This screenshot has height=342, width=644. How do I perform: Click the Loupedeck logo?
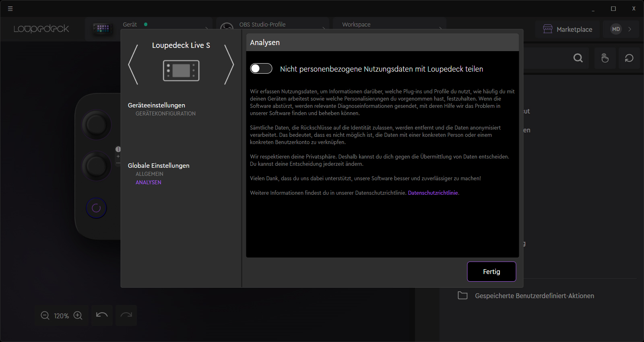41,29
